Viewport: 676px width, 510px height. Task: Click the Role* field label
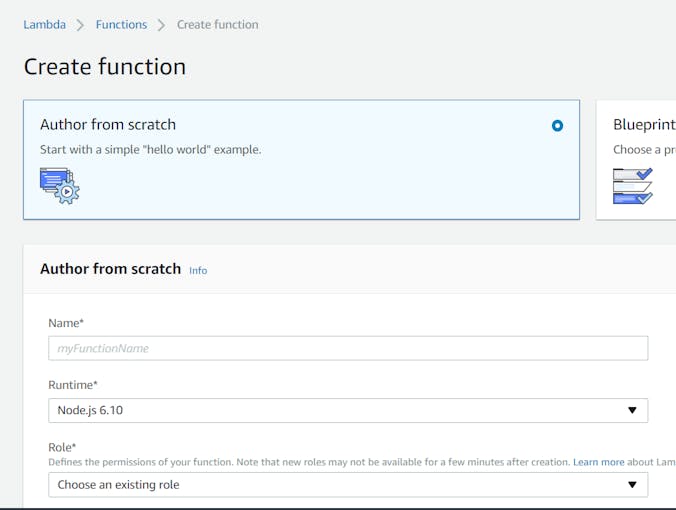tap(62, 447)
